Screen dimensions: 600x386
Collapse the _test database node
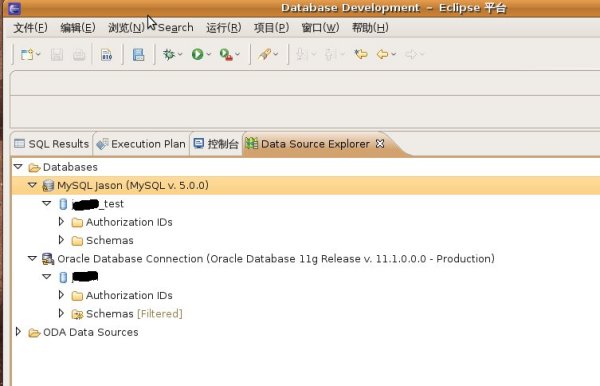(x=47, y=204)
